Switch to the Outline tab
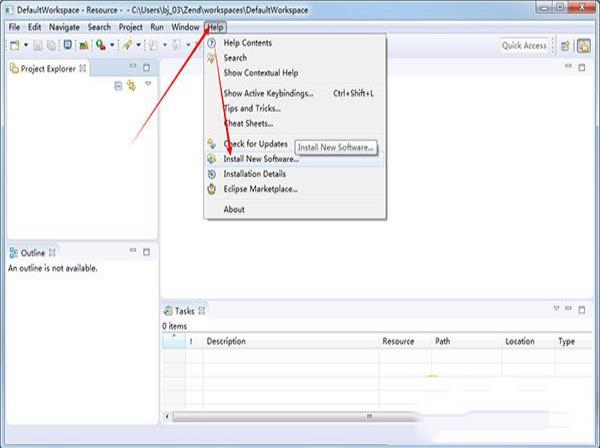 [x=32, y=252]
